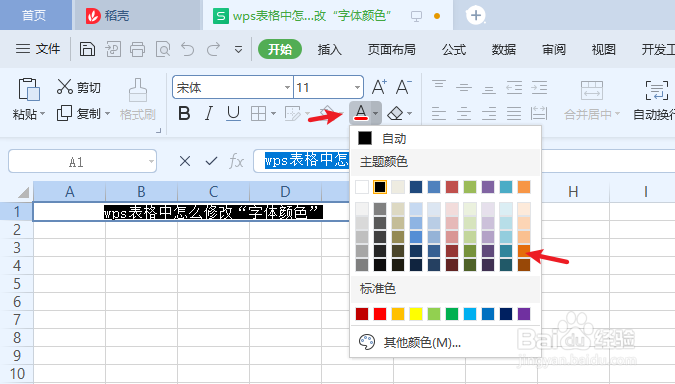
Task: Expand quick access toolbar customize arrow
Action: tap(238, 50)
